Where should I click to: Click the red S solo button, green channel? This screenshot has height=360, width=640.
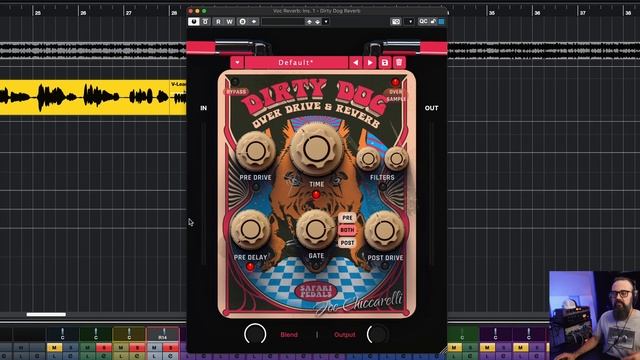pyautogui.click(x=104, y=347)
